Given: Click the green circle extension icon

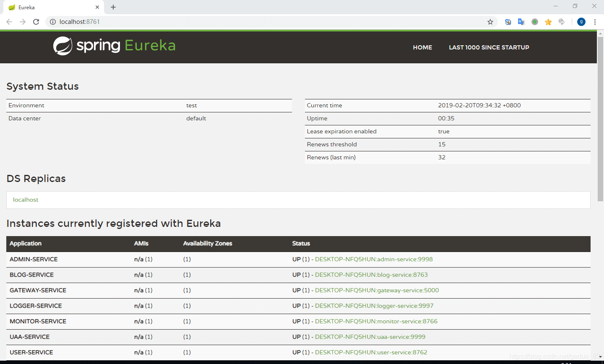Looking at the screenshot, I should click(x=535, y=22).
